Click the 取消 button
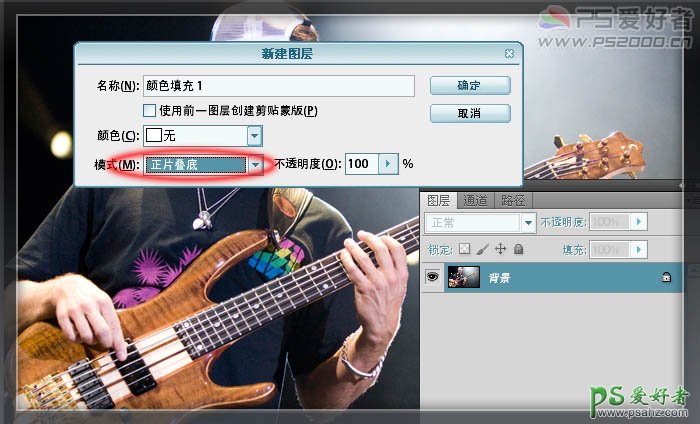The height and width of the screenshot is (424, 700). pos(469,113)
